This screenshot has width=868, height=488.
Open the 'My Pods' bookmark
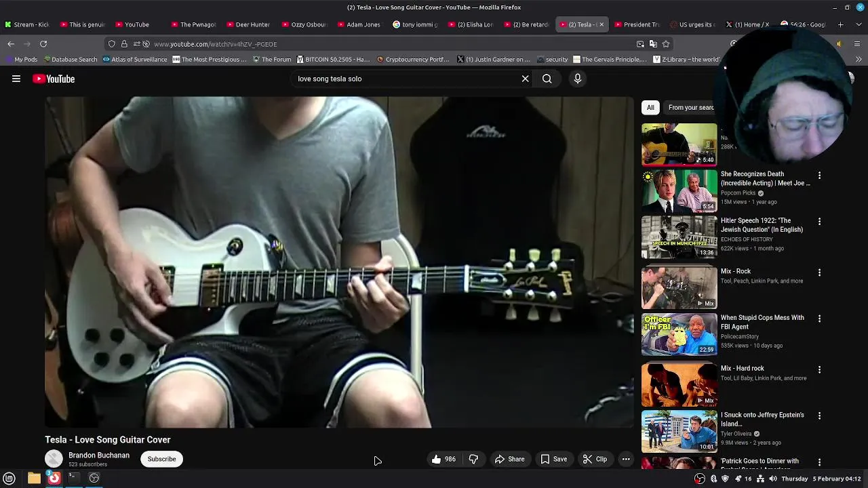21,59
